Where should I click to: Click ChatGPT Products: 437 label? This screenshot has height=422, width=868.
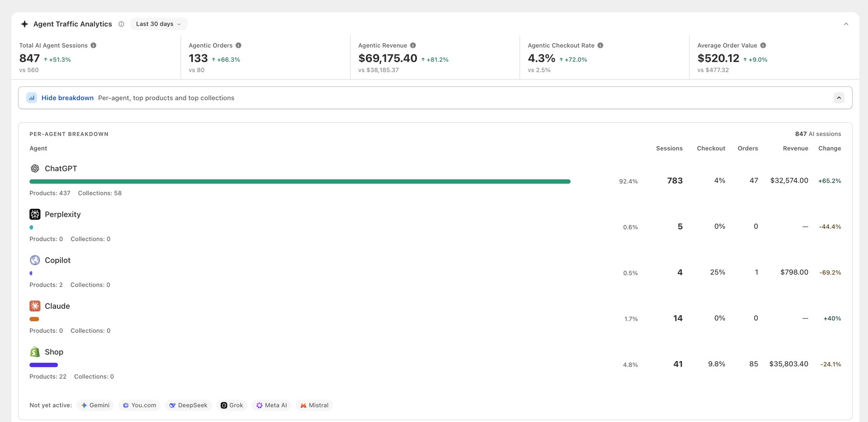(50, 193)
